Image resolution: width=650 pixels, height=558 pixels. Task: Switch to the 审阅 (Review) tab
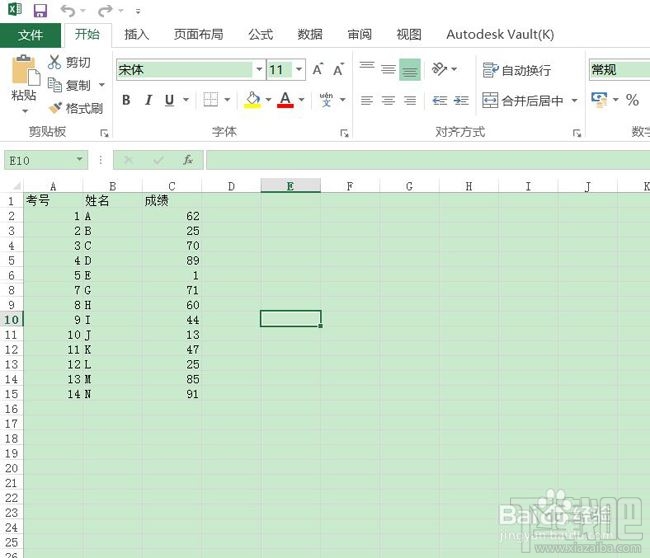359,34
